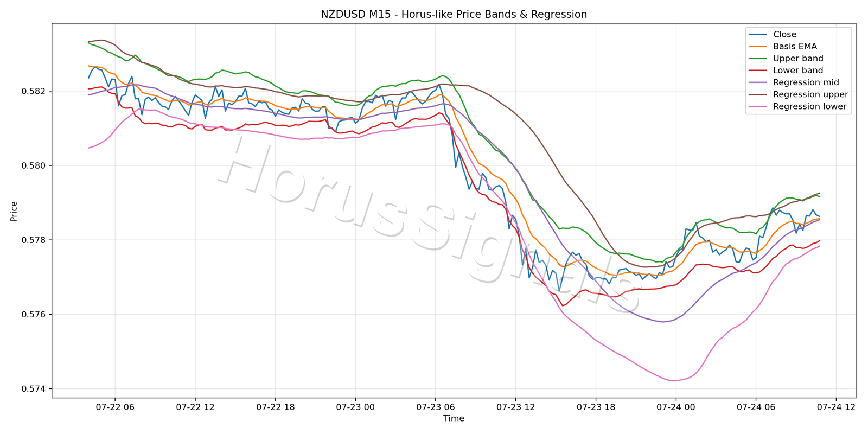Click the '07-24 06' x-axis tick label
The height and width of the screenshot is (434, 868).
(756, 406)
